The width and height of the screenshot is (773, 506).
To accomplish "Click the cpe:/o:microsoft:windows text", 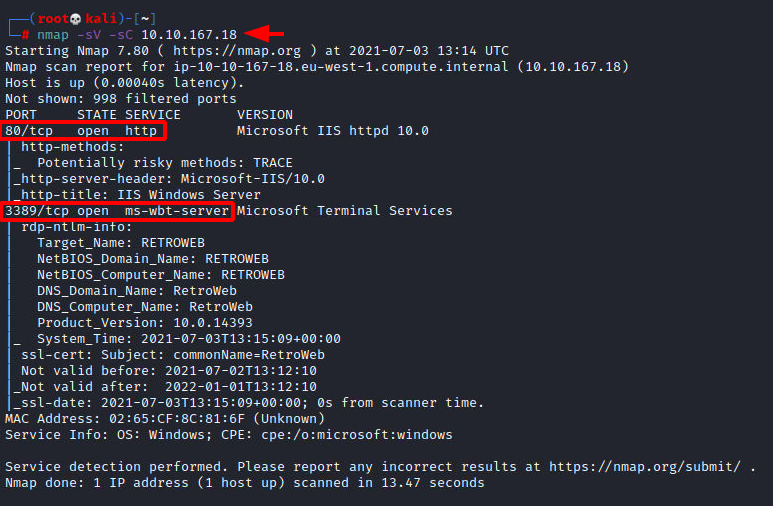I will (x=356, y=435).
